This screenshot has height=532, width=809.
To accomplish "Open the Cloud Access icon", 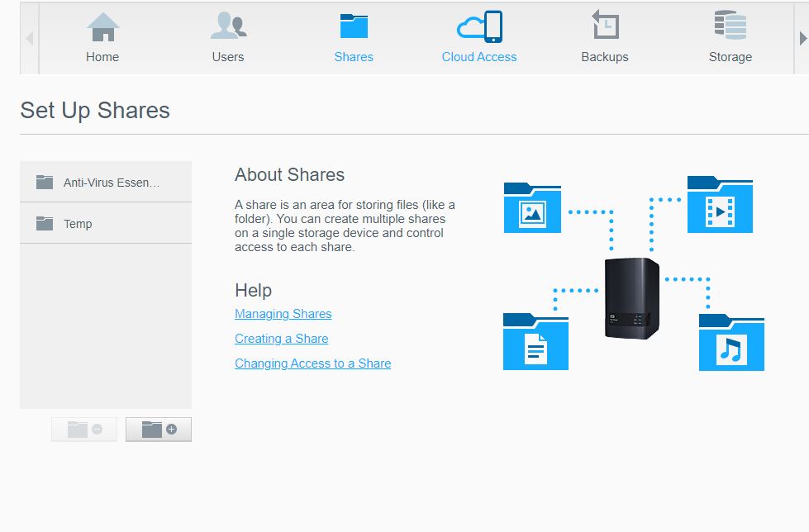I will [x=479, y=26].
